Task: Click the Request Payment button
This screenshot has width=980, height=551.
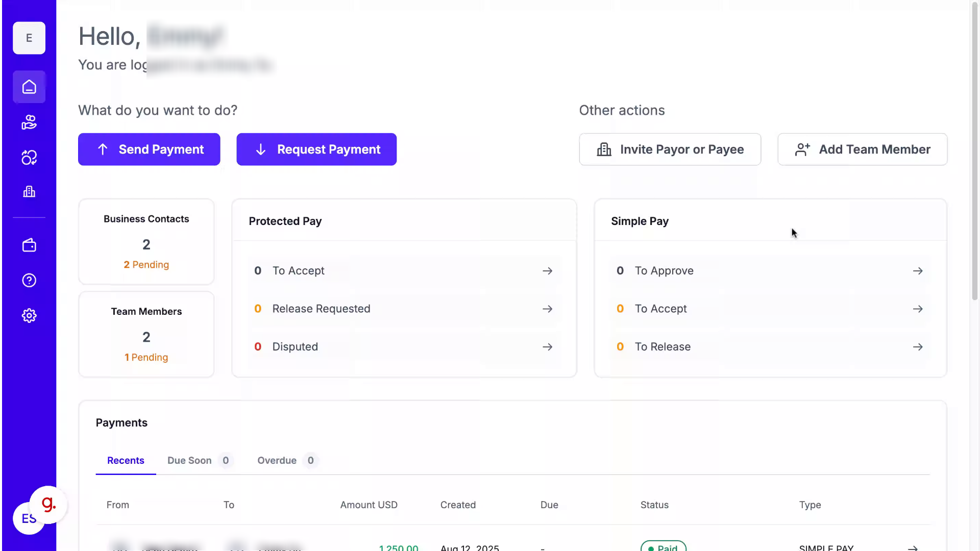Action: coord(316,149)
